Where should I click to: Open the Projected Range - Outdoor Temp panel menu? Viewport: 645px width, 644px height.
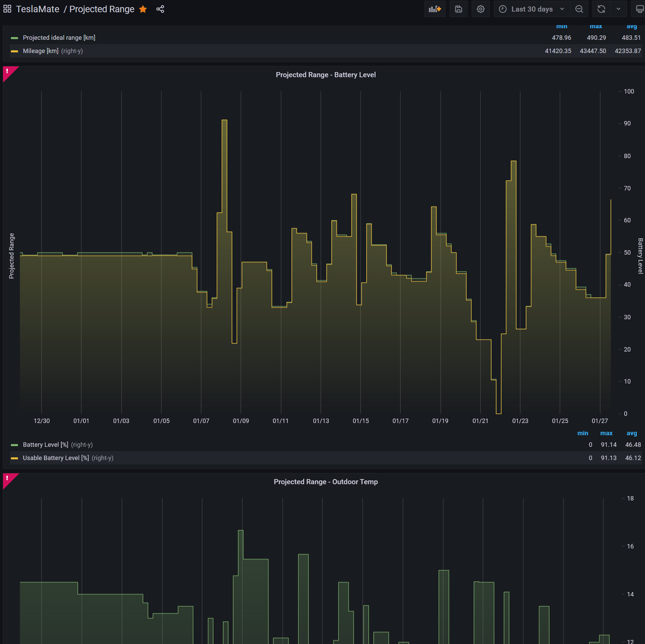coord(326,482)
